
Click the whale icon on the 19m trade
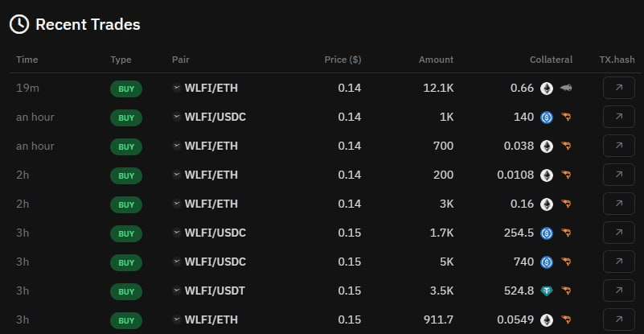point(566,88)
